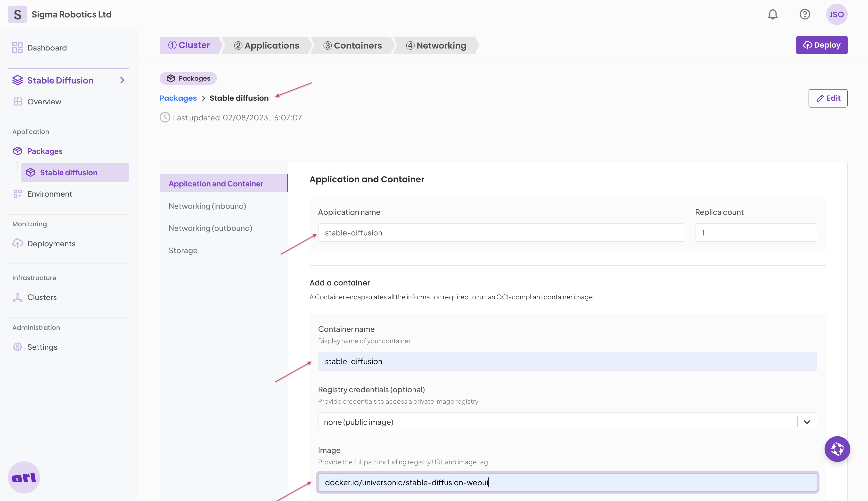This screenshot has width=868, height=501.
Task: Click the Settings gear icon
Action: tap(17, 347)
